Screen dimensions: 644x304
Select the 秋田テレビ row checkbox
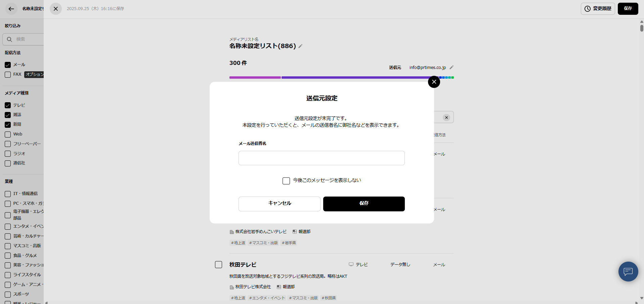pyautogui.click(x=218, y=264)
